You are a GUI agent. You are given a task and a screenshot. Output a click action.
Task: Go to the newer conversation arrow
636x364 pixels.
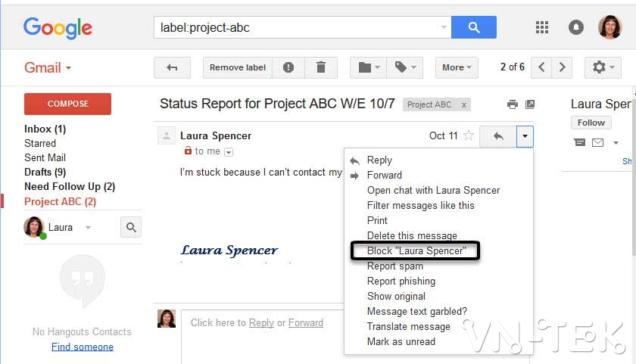541,67
